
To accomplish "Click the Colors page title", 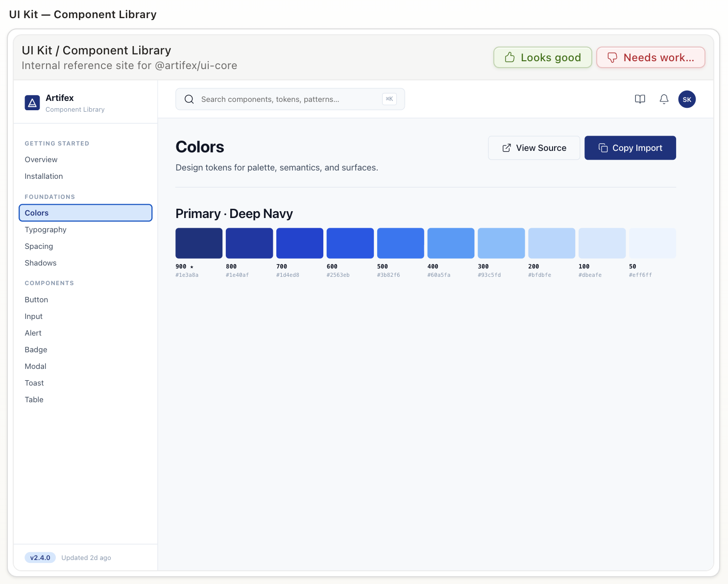I will 200,147.
